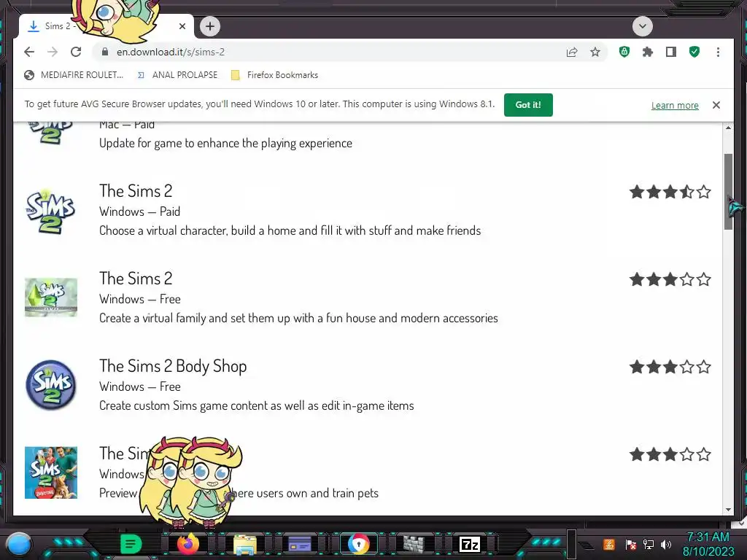Click 'Choose a virtual character' description text
Image resolution: width=747 pixels, height=560 pixels.
(290, 230)
